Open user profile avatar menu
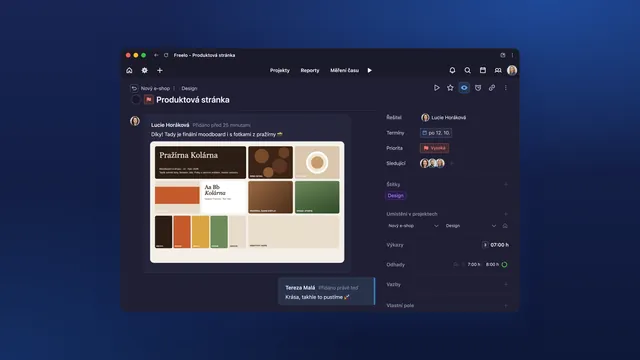Image resolution: width=640 pixels, height=360 pixels. [x=512, y=70]
